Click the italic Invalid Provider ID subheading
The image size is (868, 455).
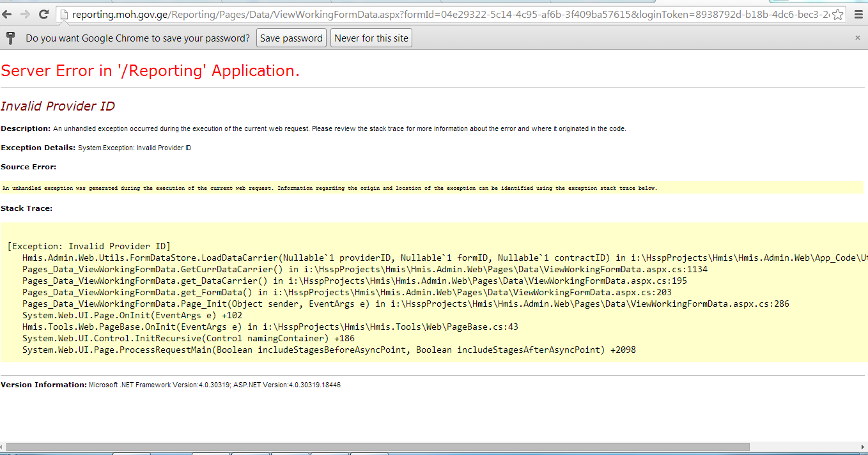[58, 106]
